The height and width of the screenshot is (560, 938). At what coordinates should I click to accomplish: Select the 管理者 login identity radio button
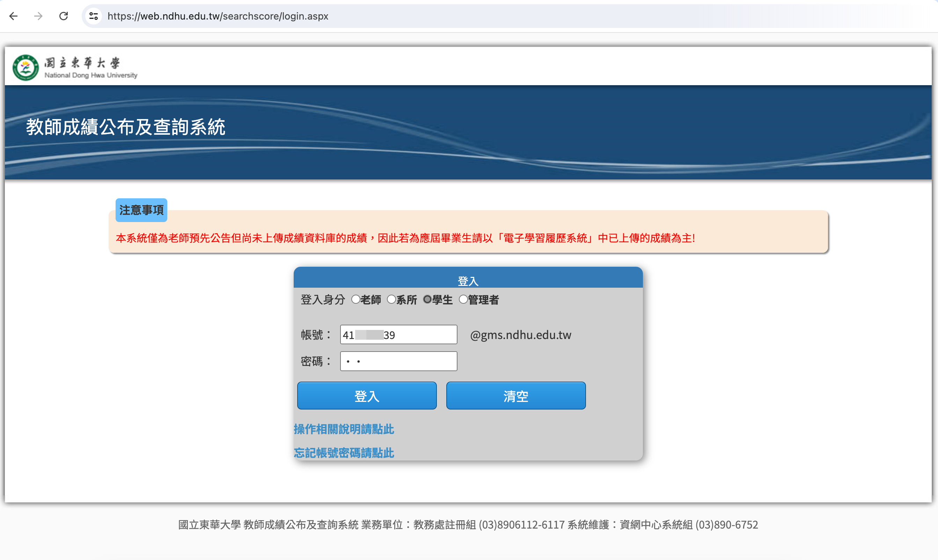463,300
